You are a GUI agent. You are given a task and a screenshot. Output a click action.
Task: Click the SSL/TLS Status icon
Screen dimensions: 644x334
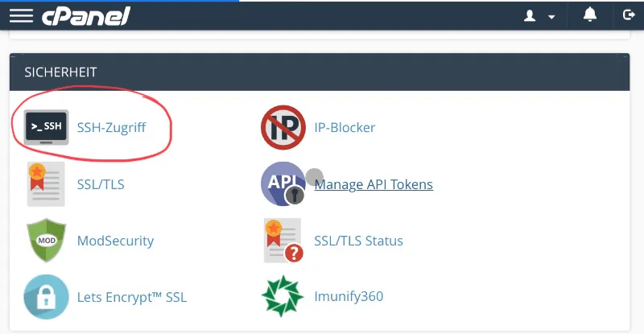(283, 241)
